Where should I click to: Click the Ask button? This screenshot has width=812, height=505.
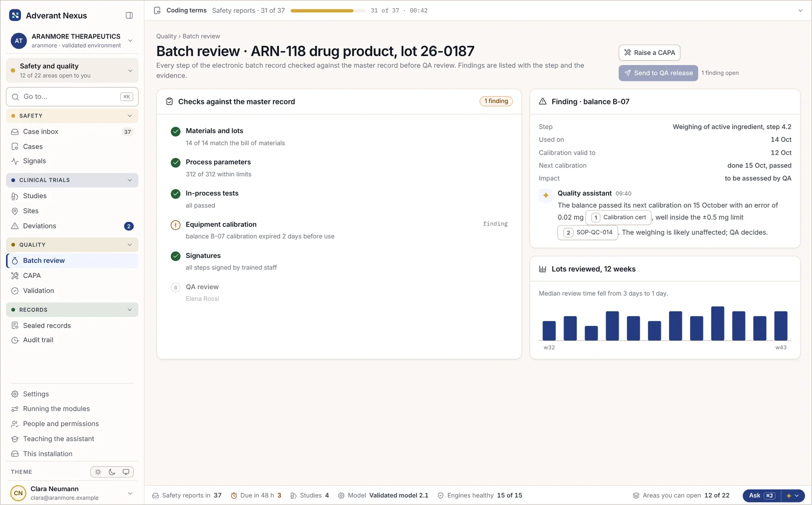(x=762, y=496)
